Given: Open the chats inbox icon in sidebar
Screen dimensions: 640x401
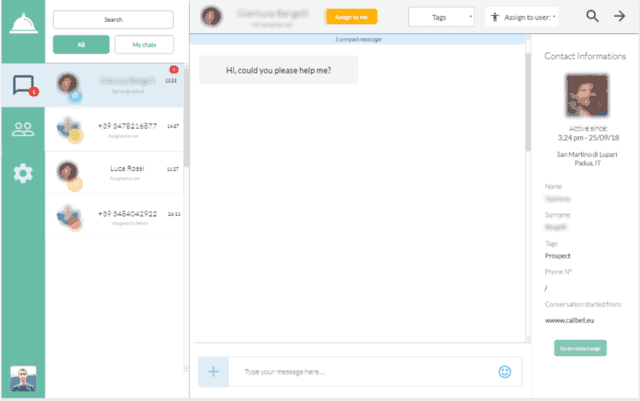Looking at the screenshot, I should (23, 86).
